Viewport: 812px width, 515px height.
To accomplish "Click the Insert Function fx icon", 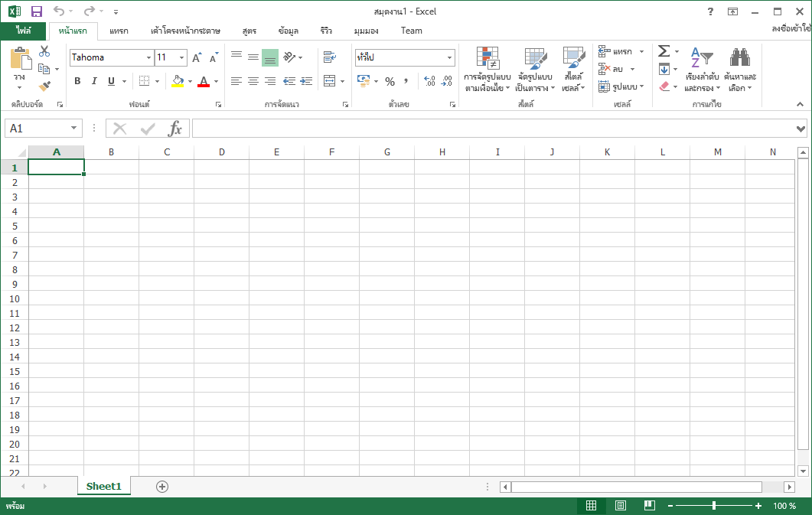I will coord(175,129).
